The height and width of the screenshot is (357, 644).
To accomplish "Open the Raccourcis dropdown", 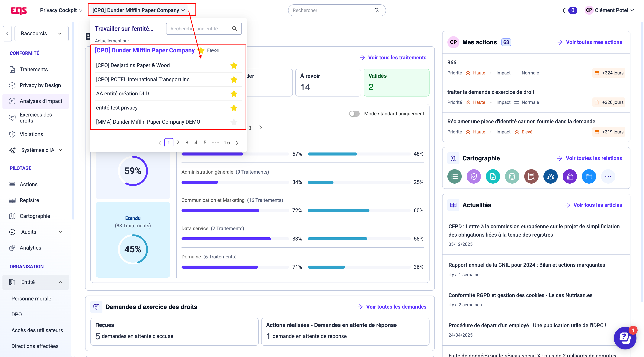I will pos(41,34).
